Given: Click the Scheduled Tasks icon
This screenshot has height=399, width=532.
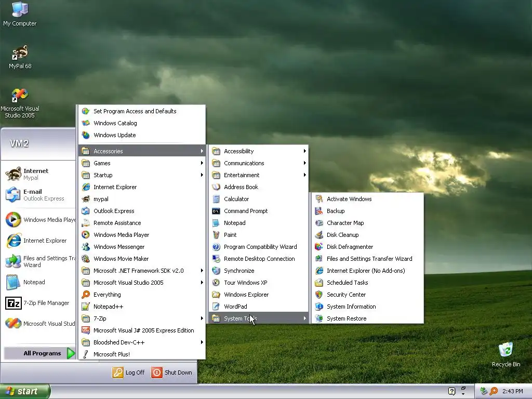Looking at the screenshot, I should click(x=319, y=283).
